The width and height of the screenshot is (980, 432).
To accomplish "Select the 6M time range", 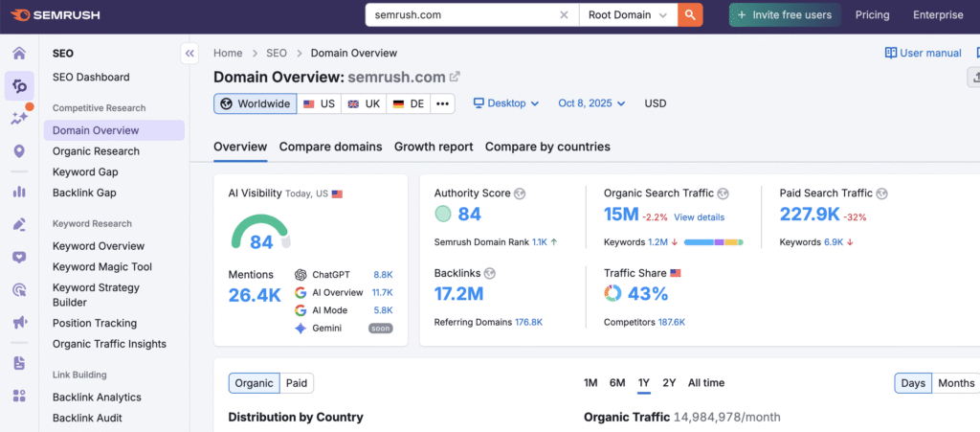I will pos(617,383).
